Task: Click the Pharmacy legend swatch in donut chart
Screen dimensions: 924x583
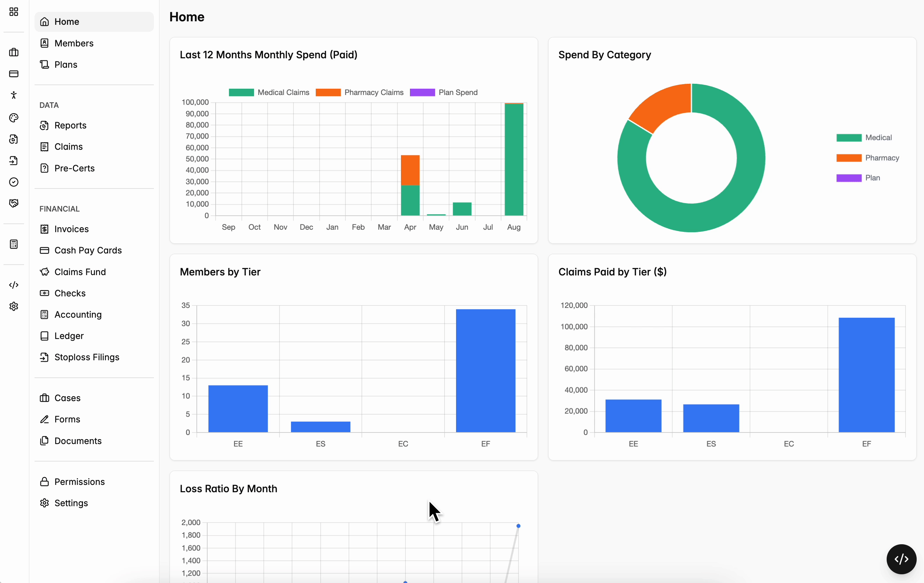Action: (x=849, y=158)
